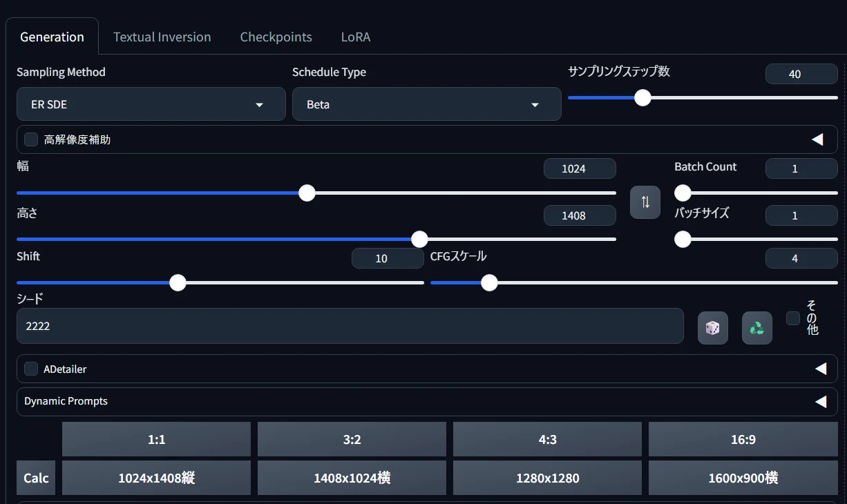Click the Batch Count slider handle
This screenshot has height=504, width=847.
point(683,193)
